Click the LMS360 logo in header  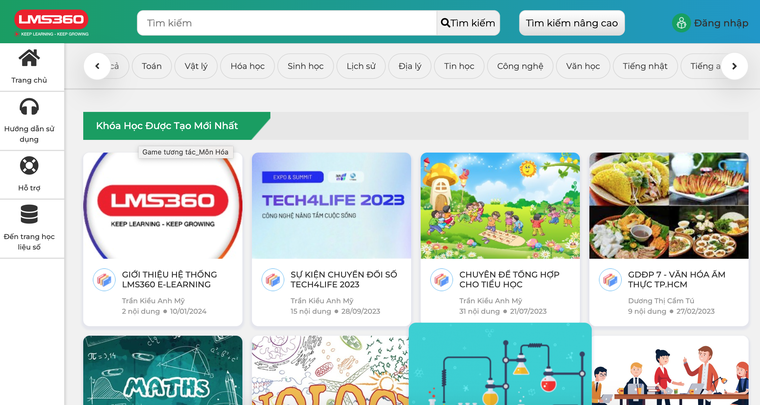click(51, 22)
